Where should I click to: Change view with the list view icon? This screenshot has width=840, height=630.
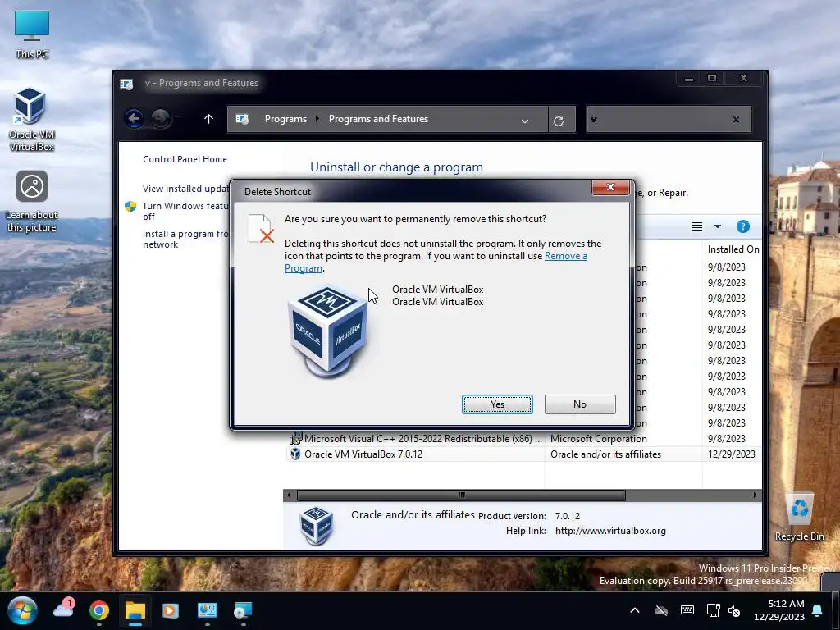[x=697, y=226]
